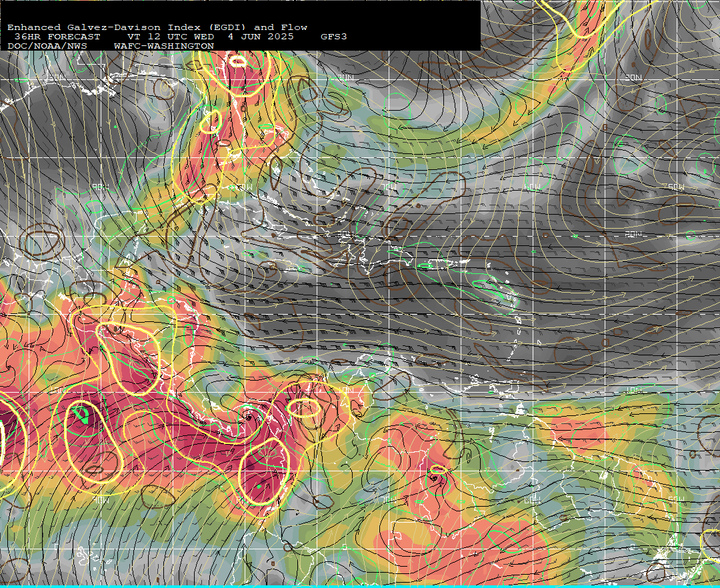Image resolution: width=720 pixels, height=588 pixels.
Task: Click the 'Enhanced Galvez-Davison Index (EGDI) and Flow' title
Action: [157, 27]
